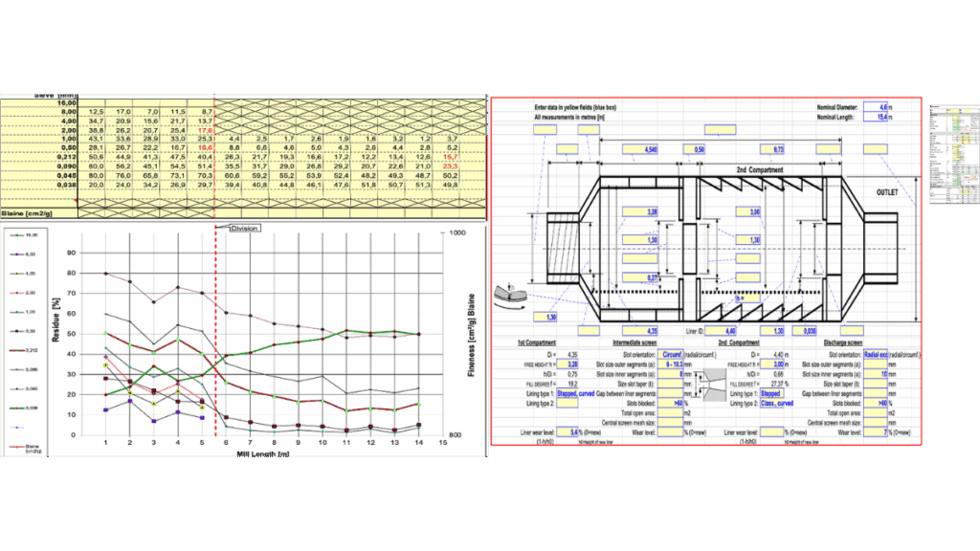
Task: Select the Division label on the chart
Action: click(233, 228)
